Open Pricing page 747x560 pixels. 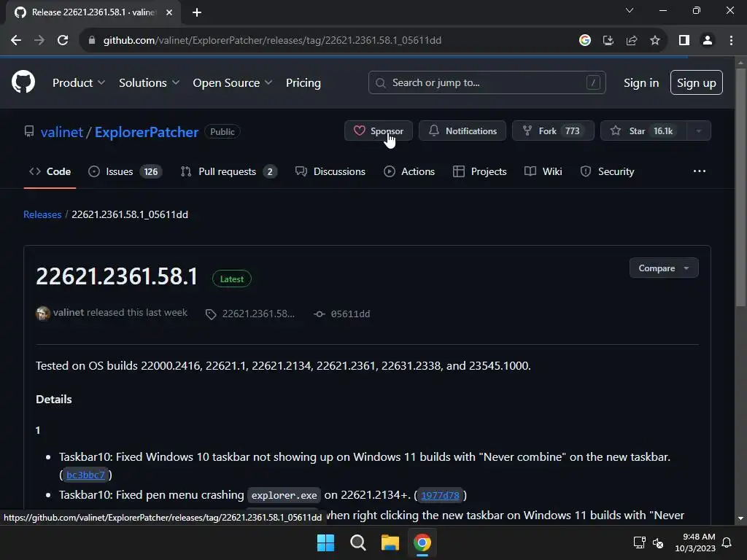click(303, 82)
